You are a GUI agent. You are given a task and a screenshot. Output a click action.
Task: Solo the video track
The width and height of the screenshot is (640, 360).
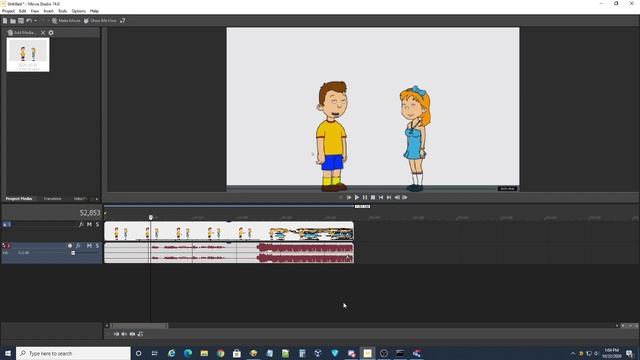pyautogui.click(x=97, y=224)
